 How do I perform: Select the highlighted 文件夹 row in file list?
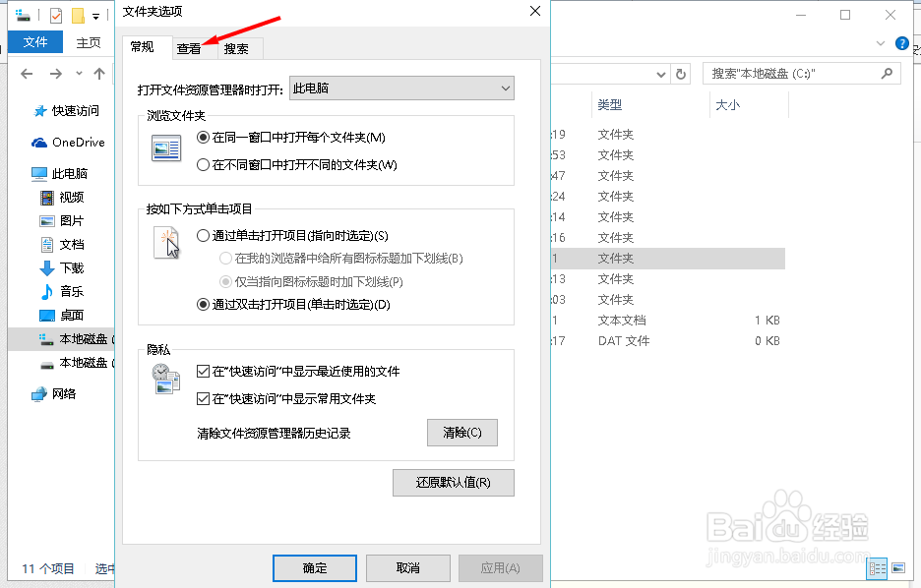point(667,259)
